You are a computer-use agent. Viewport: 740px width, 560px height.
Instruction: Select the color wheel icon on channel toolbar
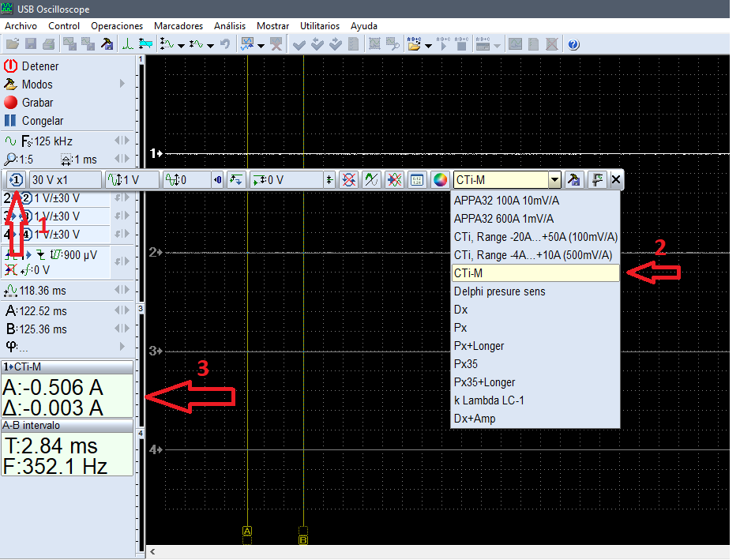440,179
